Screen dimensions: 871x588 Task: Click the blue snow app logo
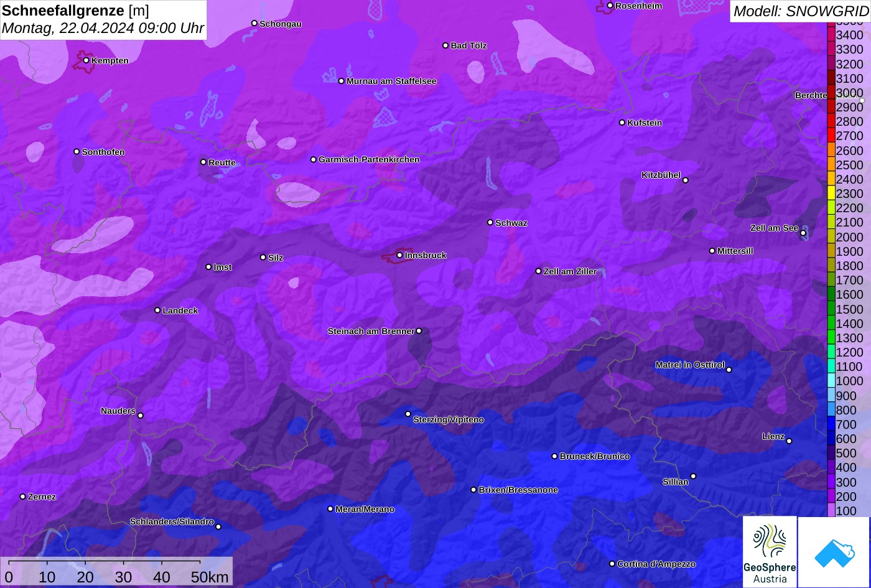[834, 552]
